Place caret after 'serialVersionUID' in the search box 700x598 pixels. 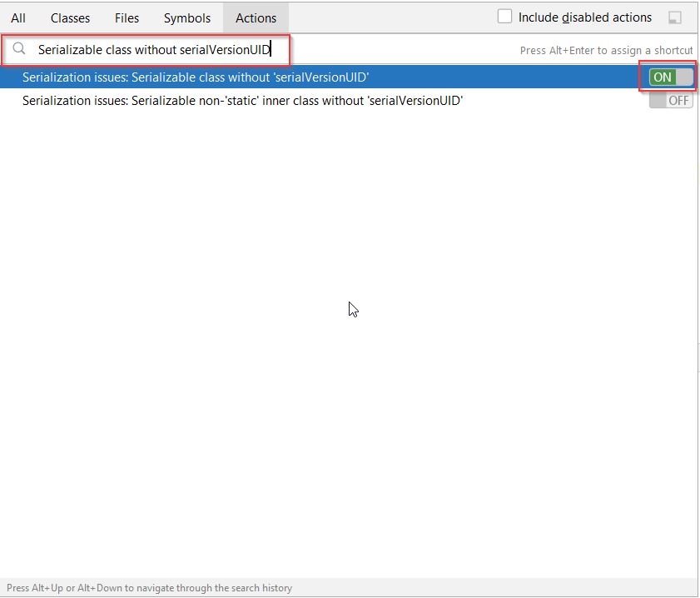point(271,50)
